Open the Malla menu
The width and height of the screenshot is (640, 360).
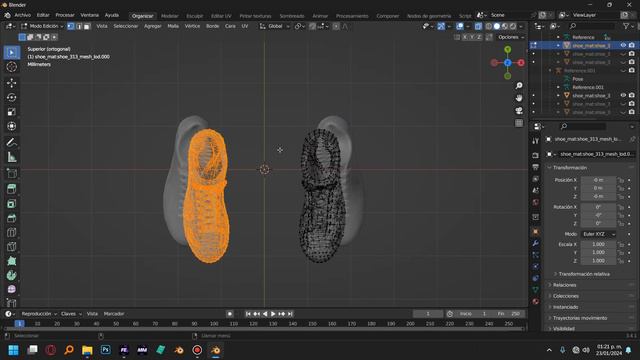coord(173,26)
